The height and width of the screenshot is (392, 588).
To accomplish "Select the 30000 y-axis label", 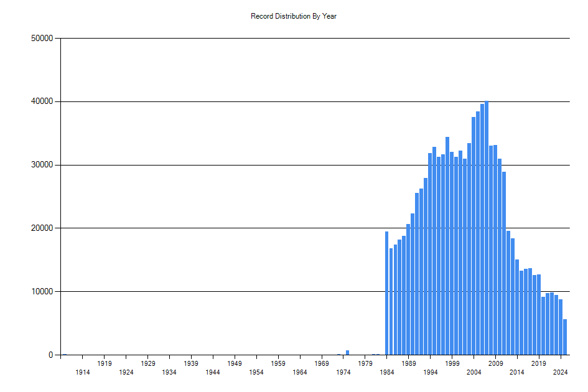I will click(42, 165).
